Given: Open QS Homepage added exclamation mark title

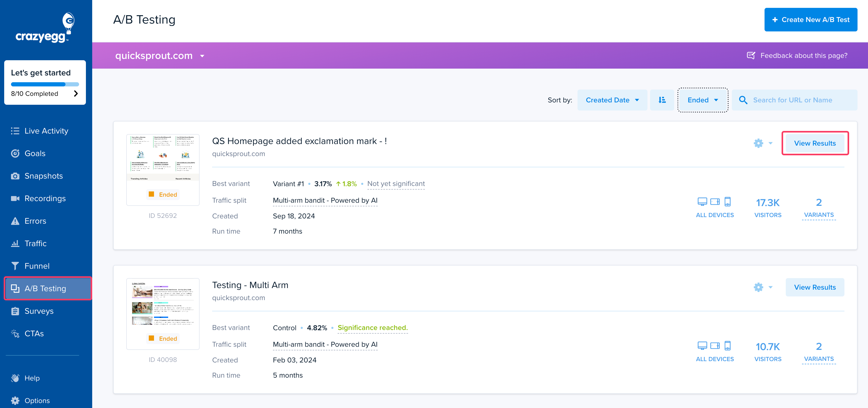Looking at the screenshot, I should pos(300,141).
